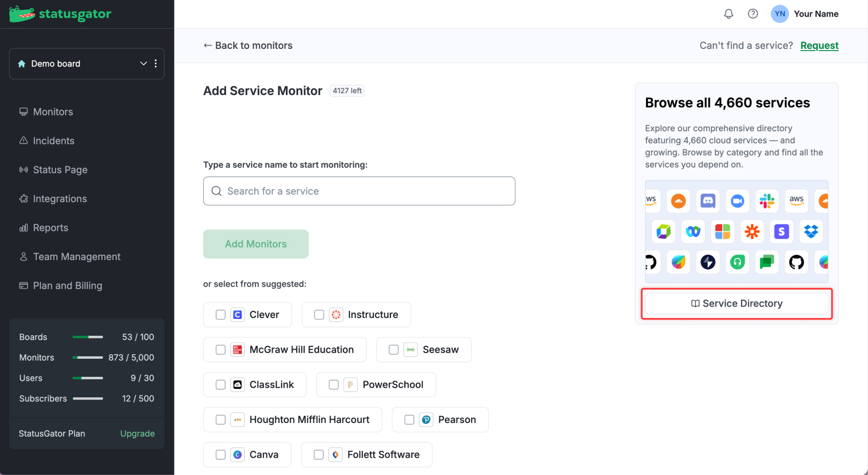Open the notifications bell

click(728, 14)
